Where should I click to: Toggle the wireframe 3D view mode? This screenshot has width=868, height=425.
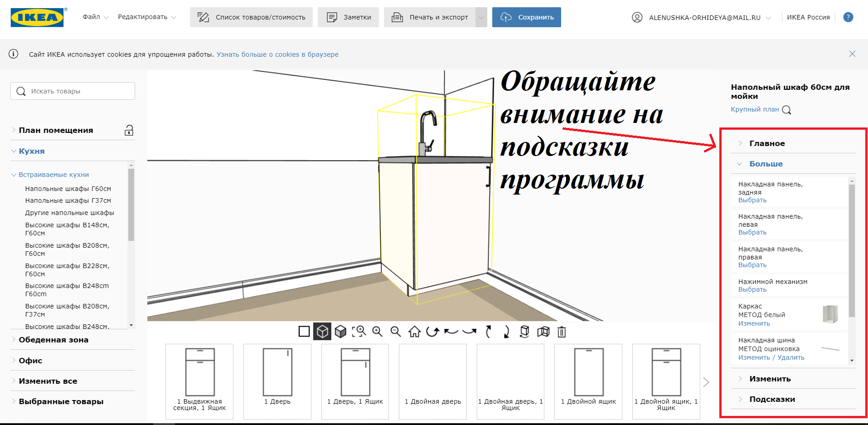(322, 332)
